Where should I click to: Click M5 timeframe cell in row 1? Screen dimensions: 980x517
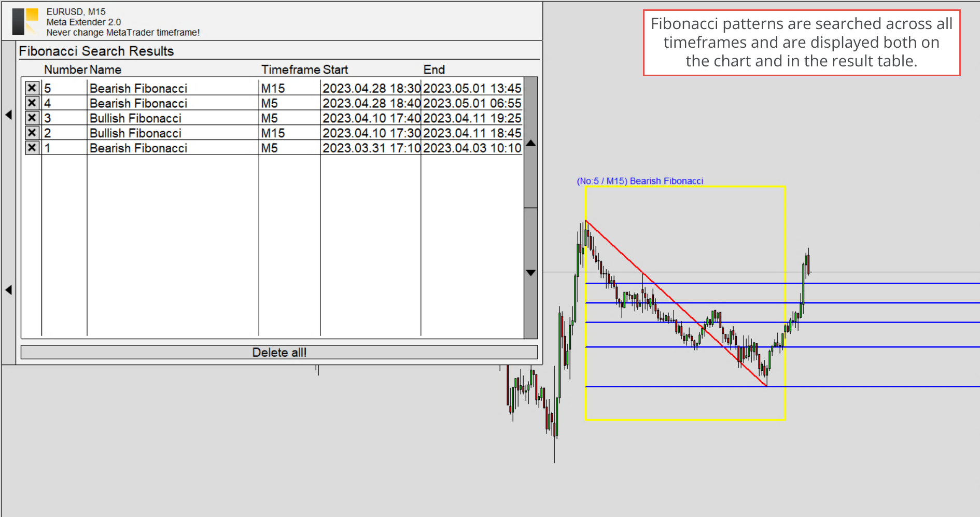[270, 148]
